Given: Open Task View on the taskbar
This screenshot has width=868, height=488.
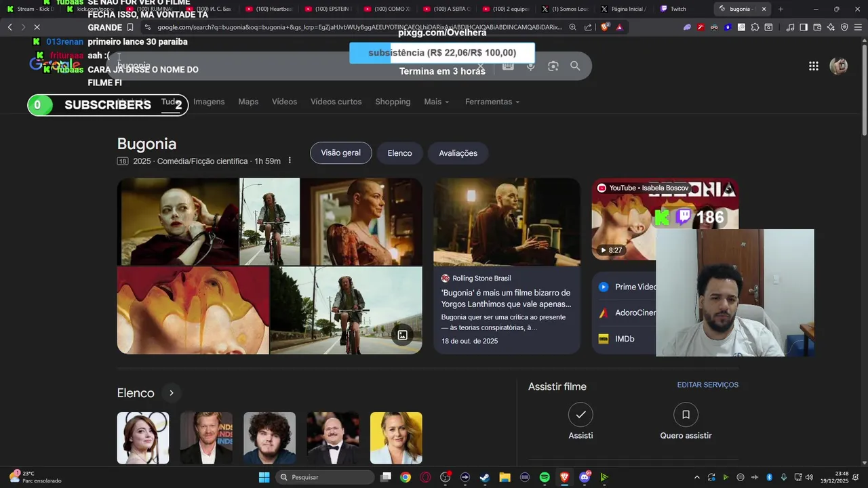Looking at the screenshot, I should [x=385, y=477].
